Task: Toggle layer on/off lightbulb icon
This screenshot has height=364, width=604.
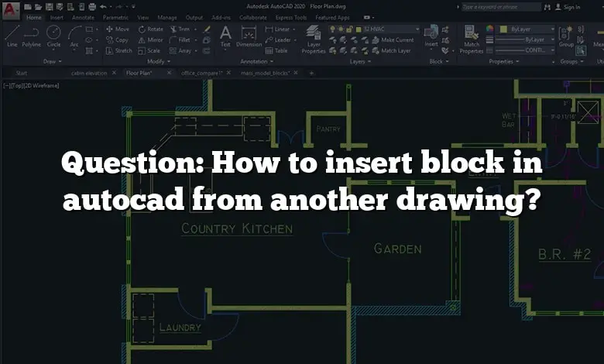Action: (x=332, y=29)
